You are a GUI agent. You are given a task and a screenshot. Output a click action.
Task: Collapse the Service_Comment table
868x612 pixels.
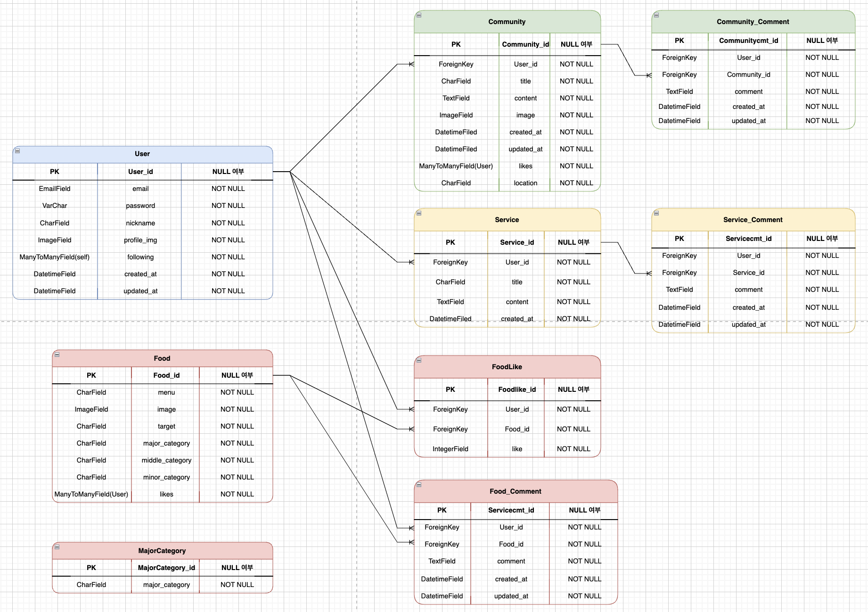(x=657, y=213)
